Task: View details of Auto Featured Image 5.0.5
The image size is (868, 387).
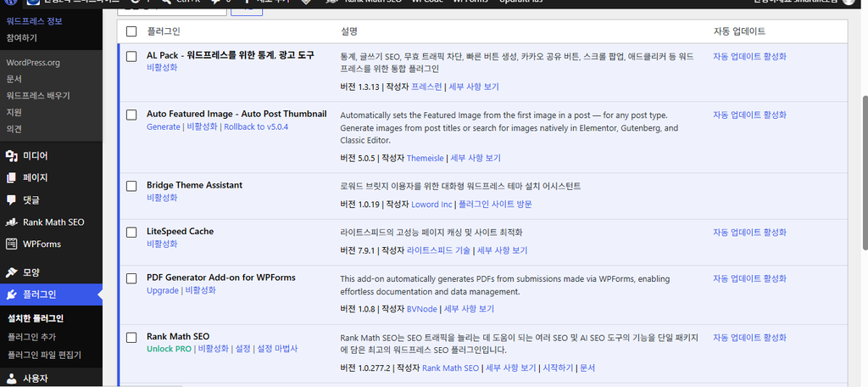Action: 476,158
